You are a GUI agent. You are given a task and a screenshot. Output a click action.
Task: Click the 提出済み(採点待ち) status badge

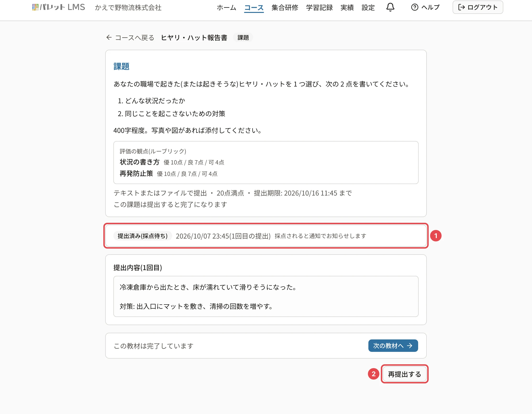pos(143,236)
